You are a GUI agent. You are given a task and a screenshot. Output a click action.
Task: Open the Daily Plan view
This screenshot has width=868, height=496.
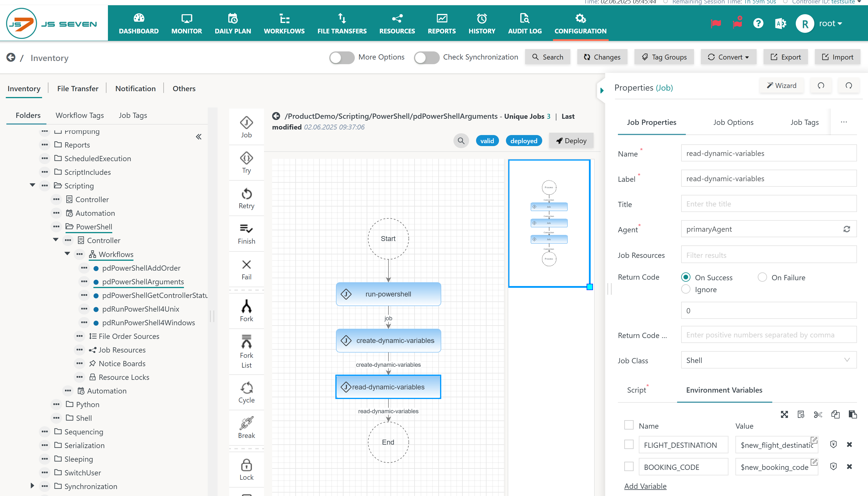point(233,24)
